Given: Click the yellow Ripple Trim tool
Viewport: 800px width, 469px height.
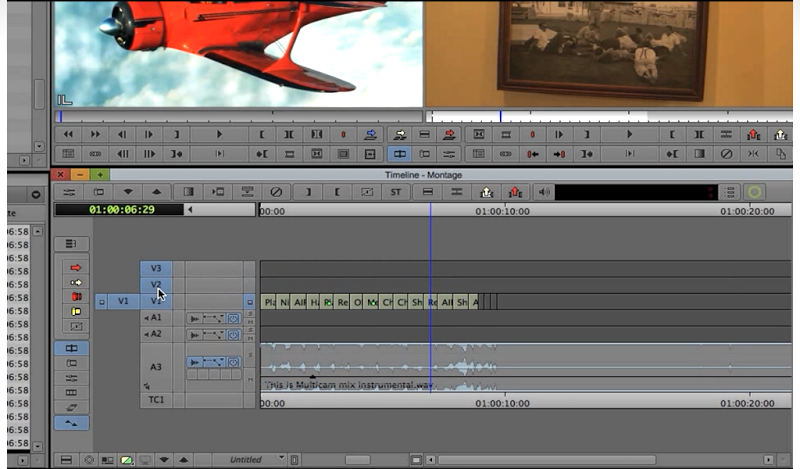Looking at the screenshot, I should click(x=75, y=312).
